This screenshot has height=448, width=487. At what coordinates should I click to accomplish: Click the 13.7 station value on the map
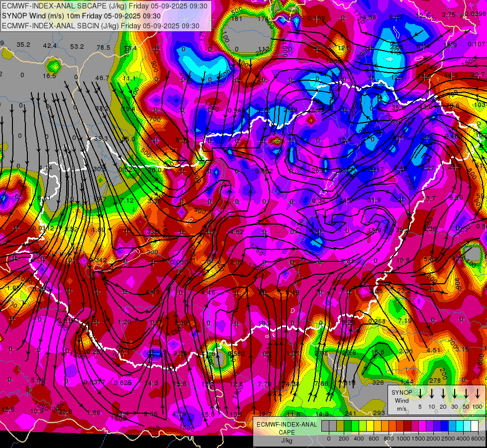coord(429,198)
